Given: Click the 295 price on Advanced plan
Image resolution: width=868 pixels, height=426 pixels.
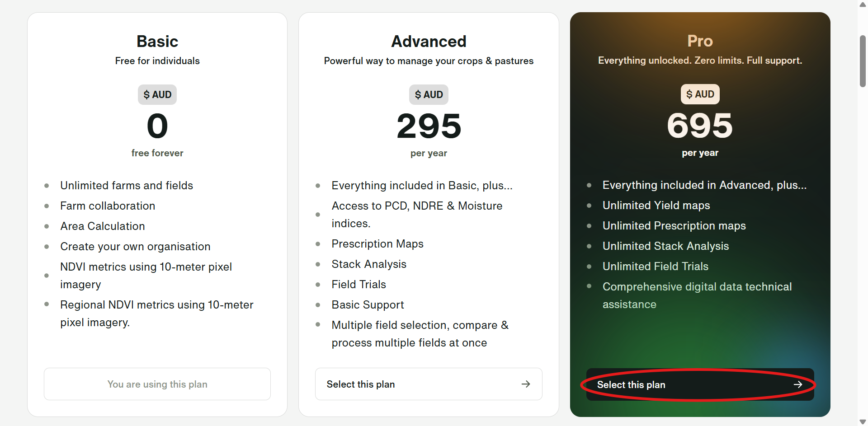Looking at the screenshot, I should (429, 126).
